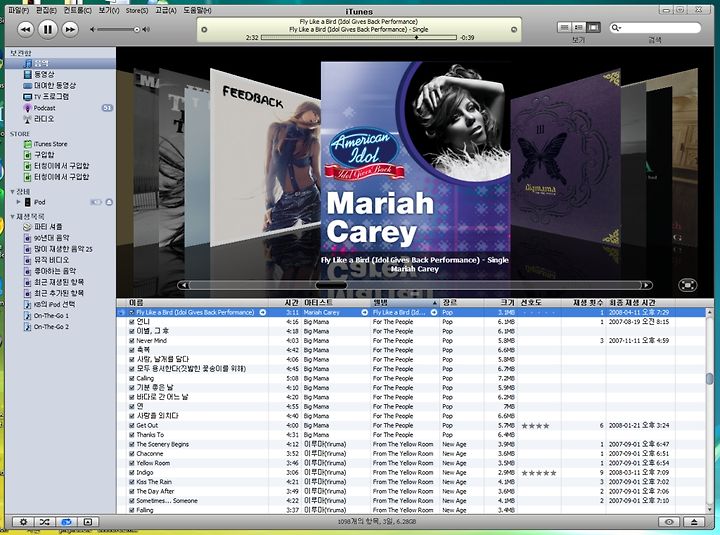Image resolution: width=720 pixels, height=535 pixels.
Task: Uncheck the Never Mind song checkbox
Action: (x=132, y=341)
